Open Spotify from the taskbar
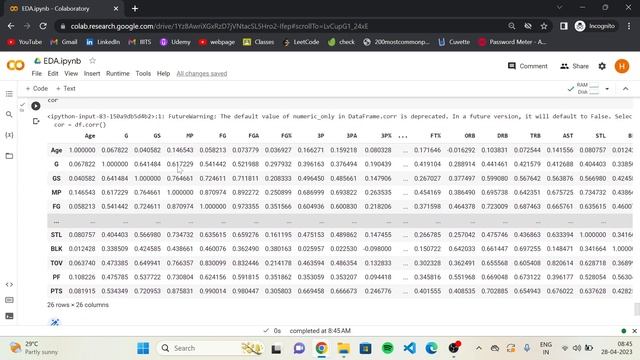640x360 pixels. coord(388,348)
